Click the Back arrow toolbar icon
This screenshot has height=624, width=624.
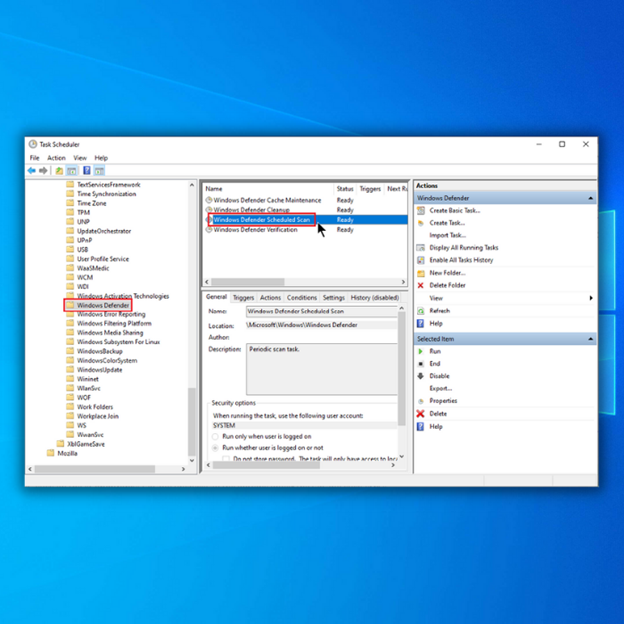pyautogui.click(x=31, y=171)
